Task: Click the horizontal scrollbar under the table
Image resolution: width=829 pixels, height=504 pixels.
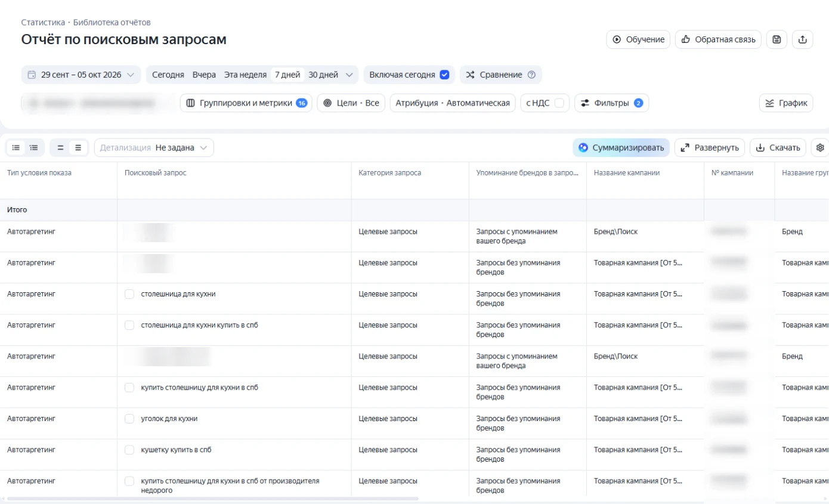Action: pyautogui.click(x=212, y=499)
